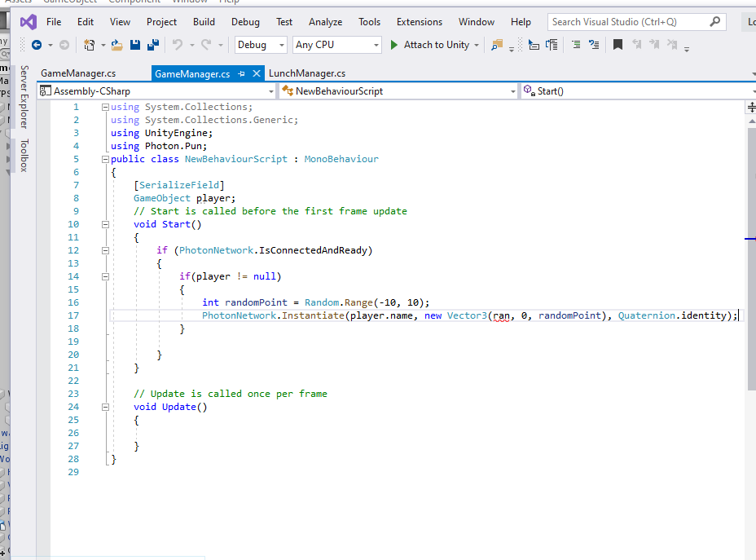The width and height of the screenshot is (756, 560).
Task: Click the Visual Studio logo icon
Action: (29, 22)
